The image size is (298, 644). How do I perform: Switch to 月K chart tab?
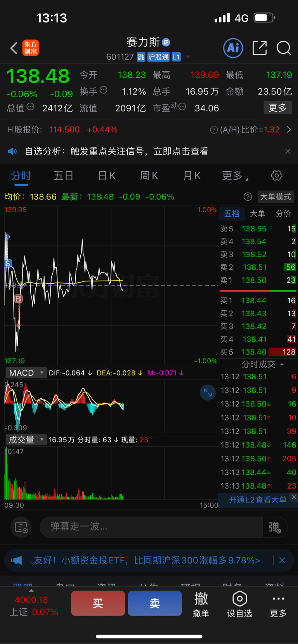[192, 176]
